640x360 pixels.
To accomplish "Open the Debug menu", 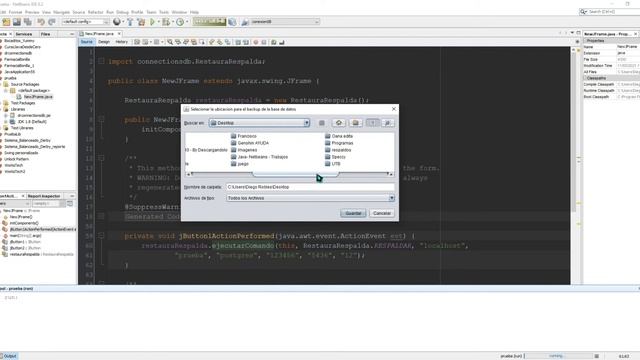I will (x=122, y=12).
